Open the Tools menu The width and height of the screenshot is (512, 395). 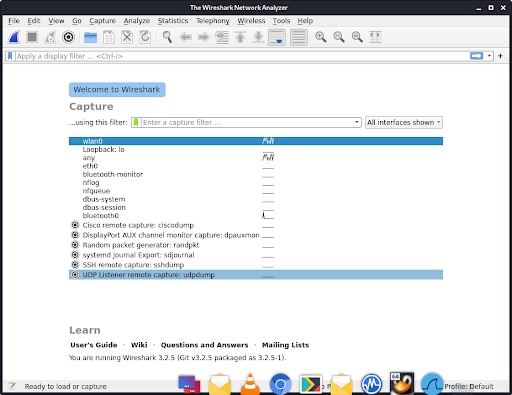281,21
